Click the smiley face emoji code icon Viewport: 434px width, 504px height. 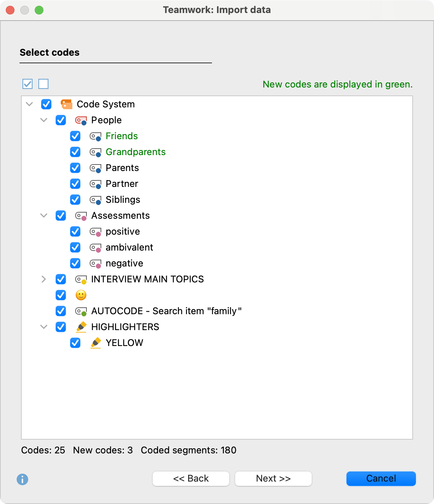pos(80,295)
